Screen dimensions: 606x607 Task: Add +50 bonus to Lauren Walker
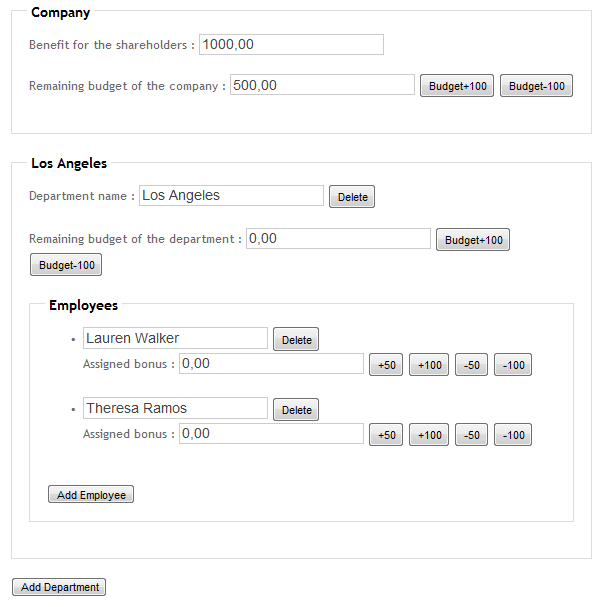(386, 365)
